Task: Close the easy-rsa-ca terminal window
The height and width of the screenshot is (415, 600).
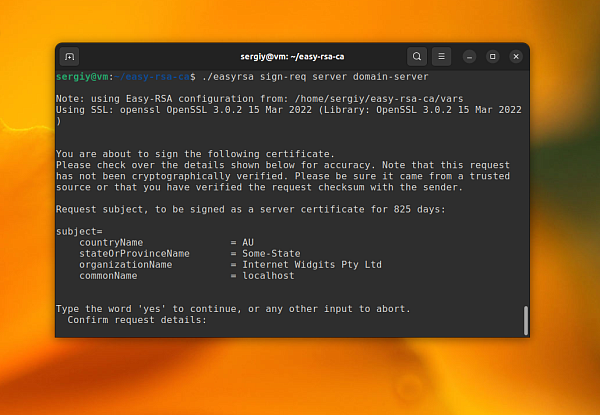Action: [513, 56]
